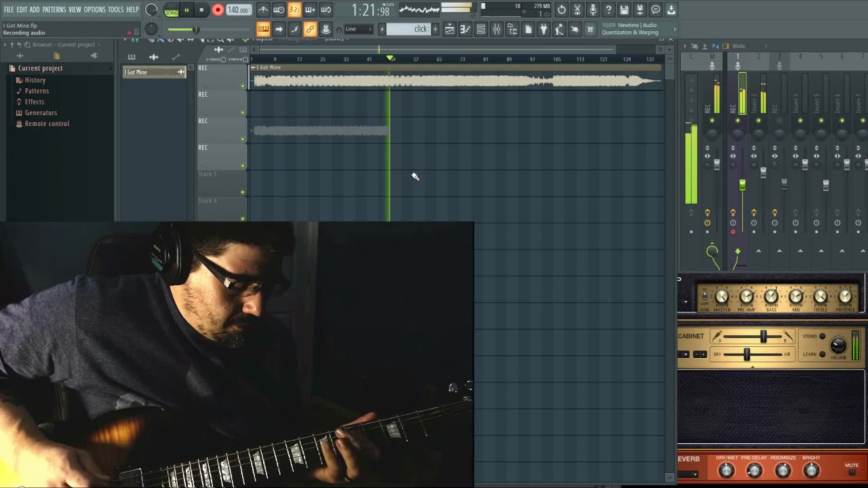Open the content library shopping cart icon

coord(590,29)
